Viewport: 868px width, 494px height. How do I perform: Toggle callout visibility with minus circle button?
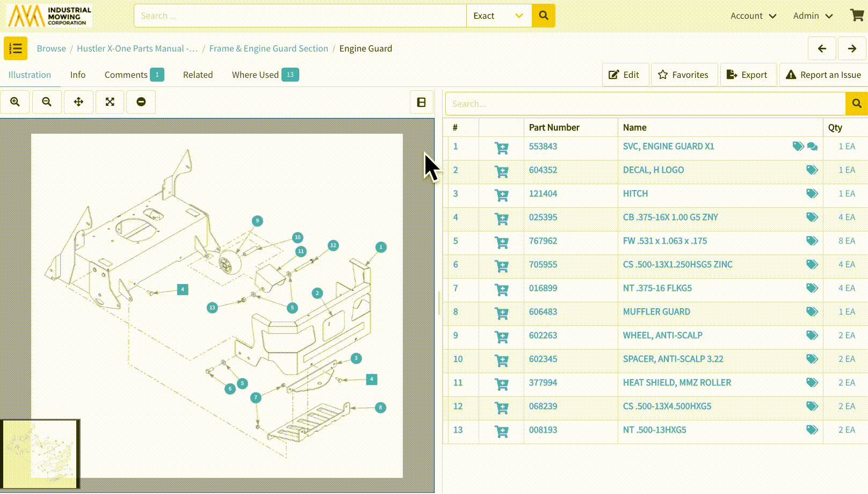[x=141, y=102]
